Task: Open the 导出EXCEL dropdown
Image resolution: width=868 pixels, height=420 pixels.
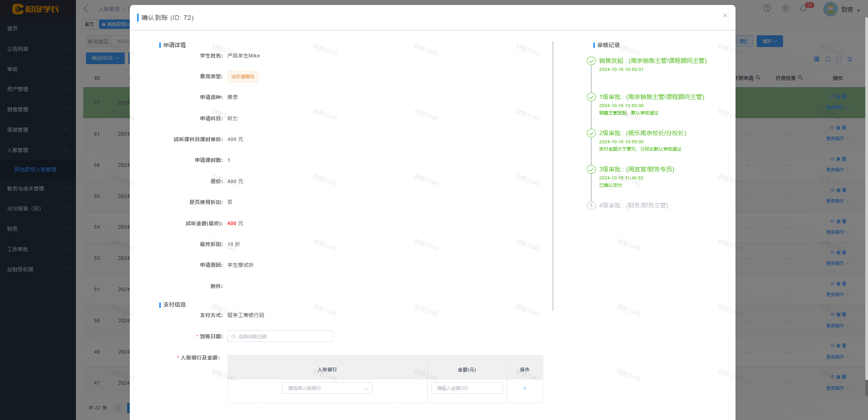Action: click(x=105, y=58)
